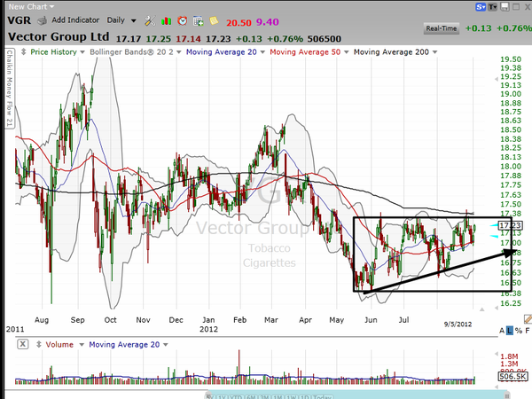The width and height of the screenshot is (532, 399).
Task: Click the red 20.50 value
Action: click(239, 22)
